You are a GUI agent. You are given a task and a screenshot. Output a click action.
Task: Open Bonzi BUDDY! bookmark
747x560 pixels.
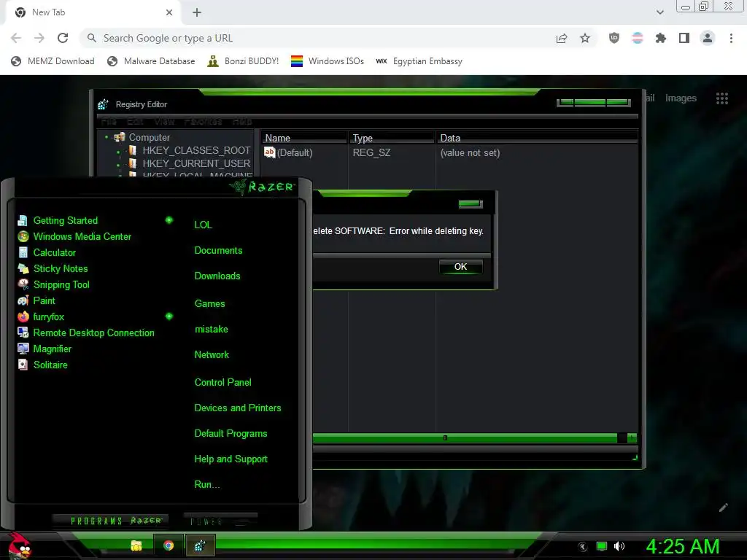(243, 61)
